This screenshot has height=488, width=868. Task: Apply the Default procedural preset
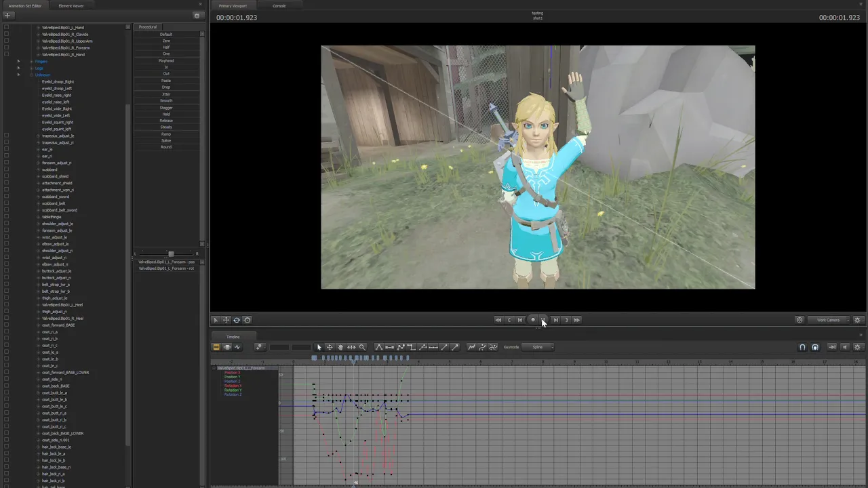tap(166, 34)
